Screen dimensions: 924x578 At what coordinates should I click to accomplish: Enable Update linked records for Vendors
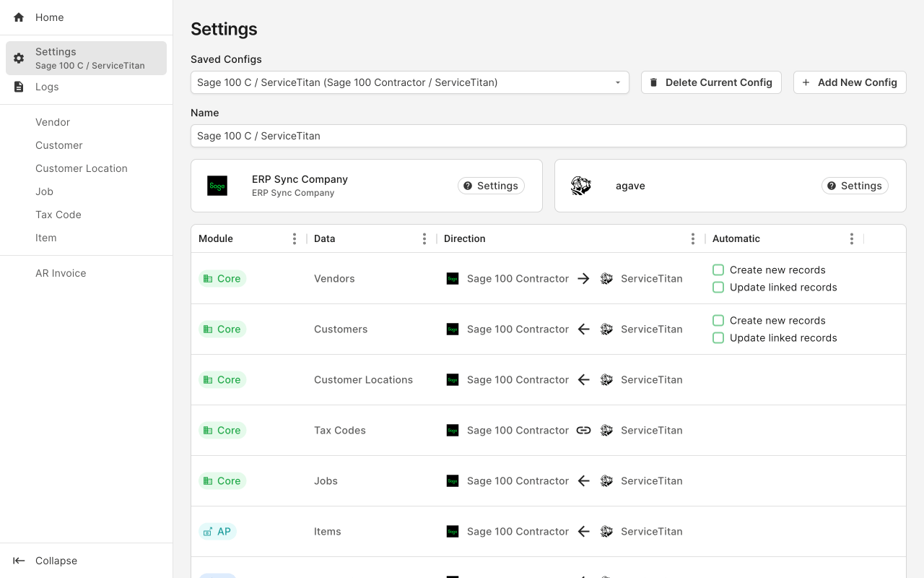718,287
